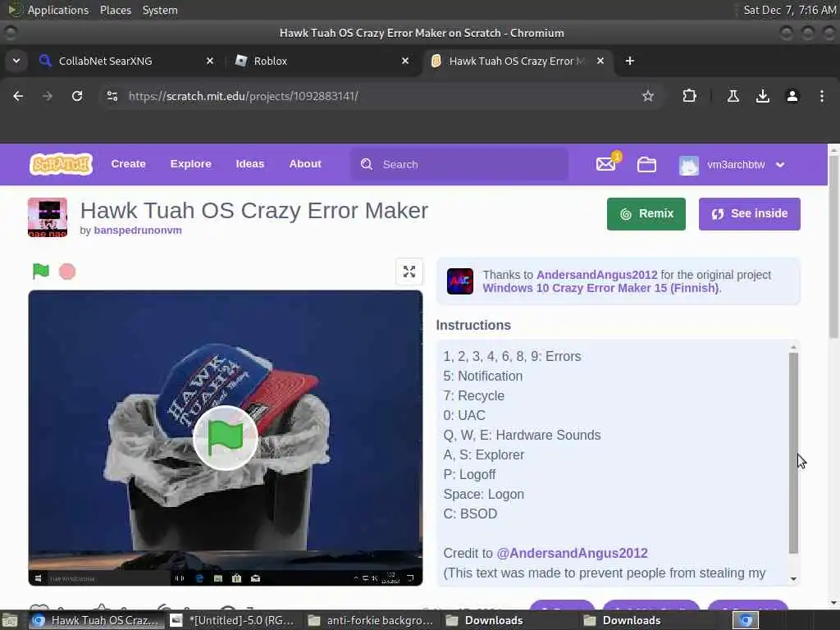Click the show desktop icon in the taskbar

click(x=9, y=620)
